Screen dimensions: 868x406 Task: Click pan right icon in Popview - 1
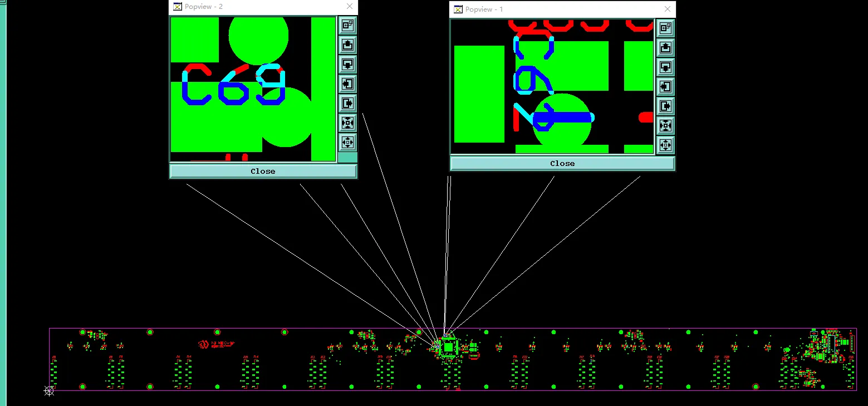click(665, 106)
